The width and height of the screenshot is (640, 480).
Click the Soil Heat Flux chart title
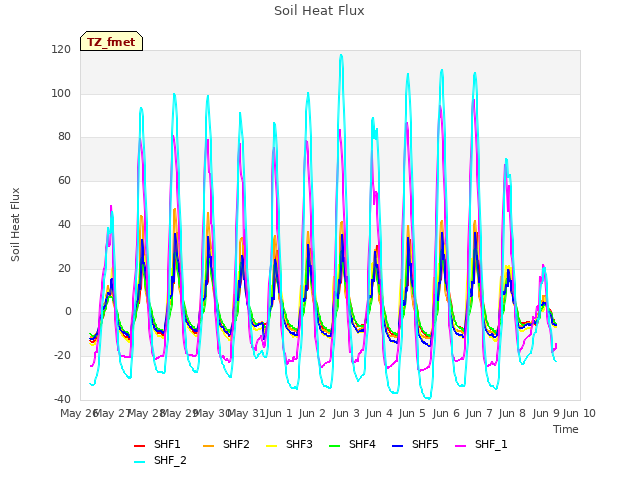point(319,11)
